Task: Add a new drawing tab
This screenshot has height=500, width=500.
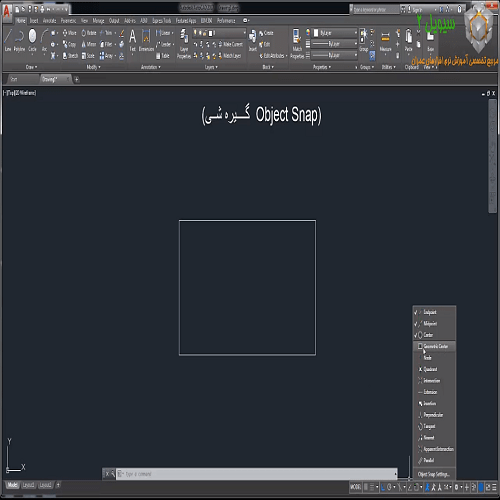Action: click(77, 79)
